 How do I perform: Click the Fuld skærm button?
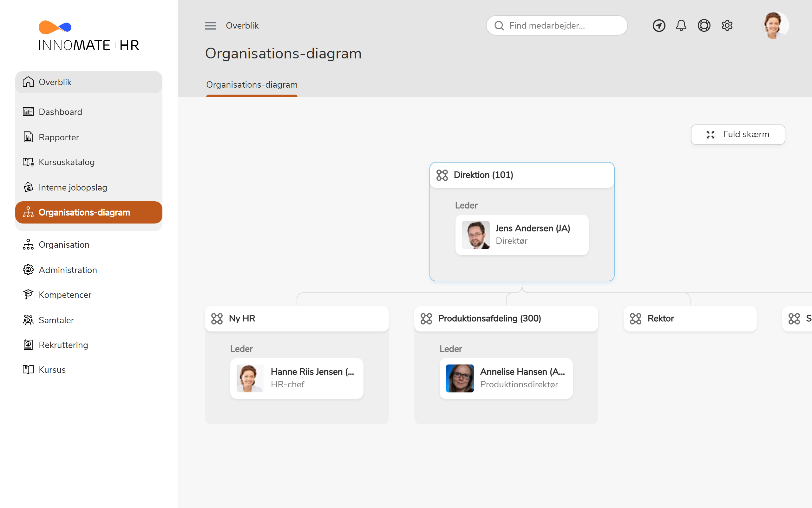click(x=738, y=134)
